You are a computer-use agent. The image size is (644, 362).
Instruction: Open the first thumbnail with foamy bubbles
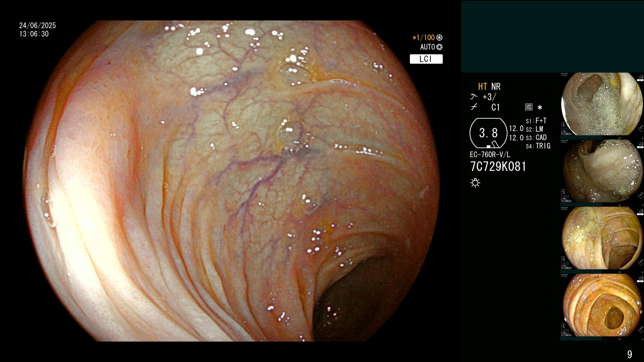pos(602,104)
